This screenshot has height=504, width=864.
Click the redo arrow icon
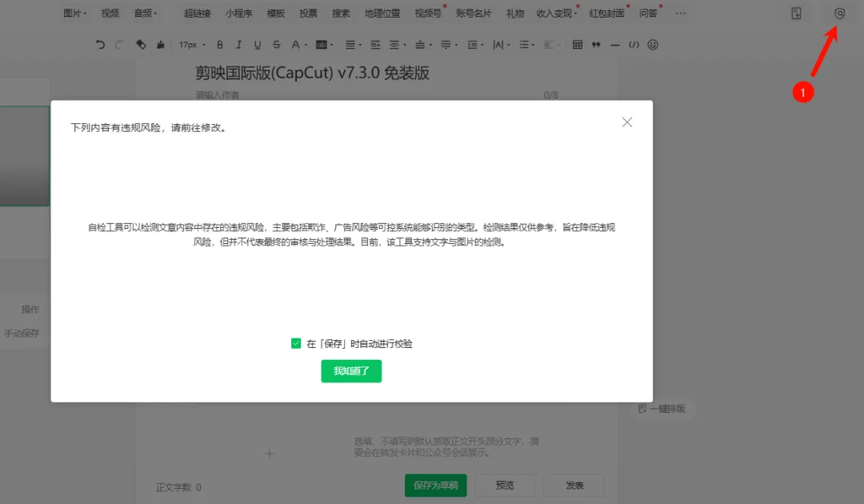[x=118, y=45]
